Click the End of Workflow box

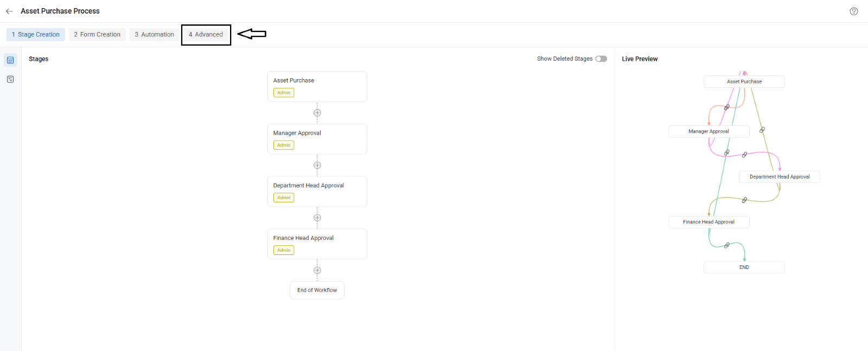[x=317, y=290]
